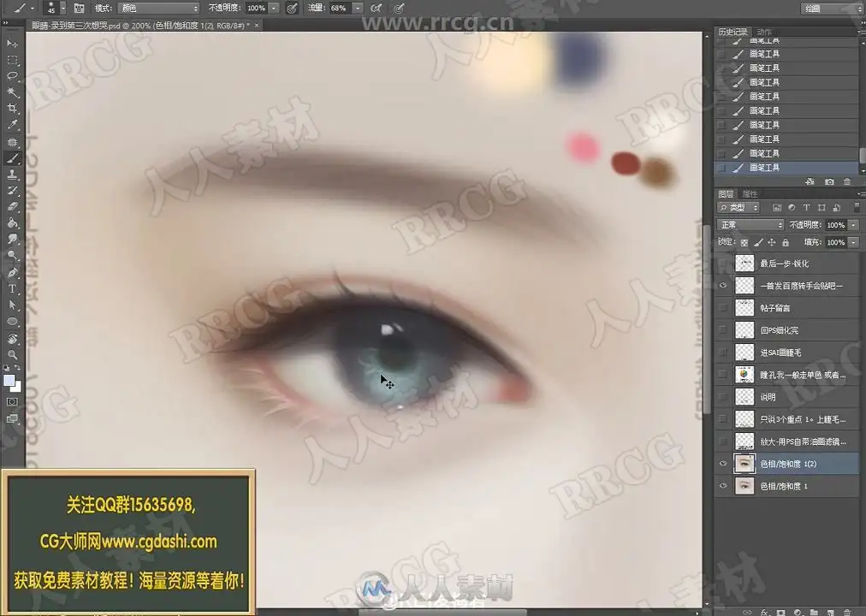Hide the 一首发百度转手会贴吧一 layer
Viewport: 866px width, 616px height.
click(x=723, y=286)
